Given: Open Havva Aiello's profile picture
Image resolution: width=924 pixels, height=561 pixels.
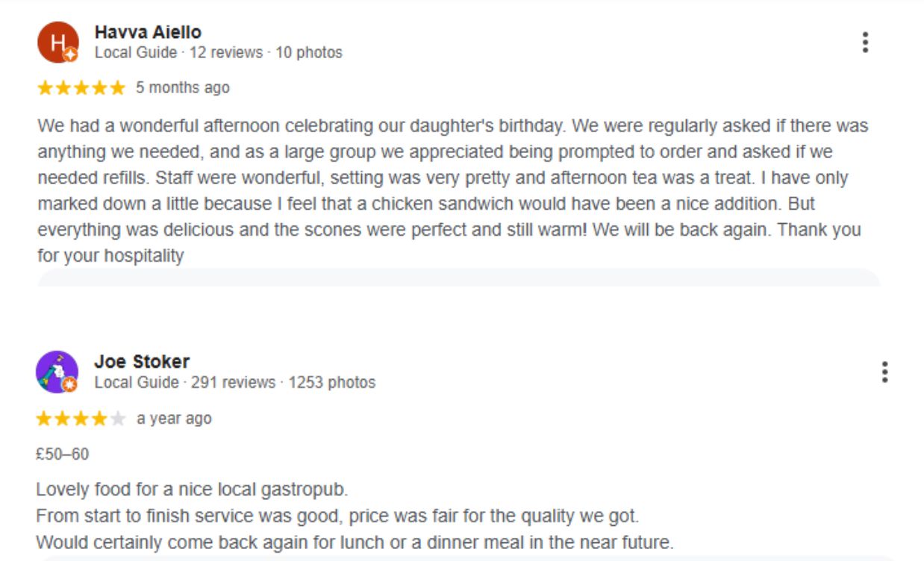Looking at the screenshot, I should [x=56, y=42].
